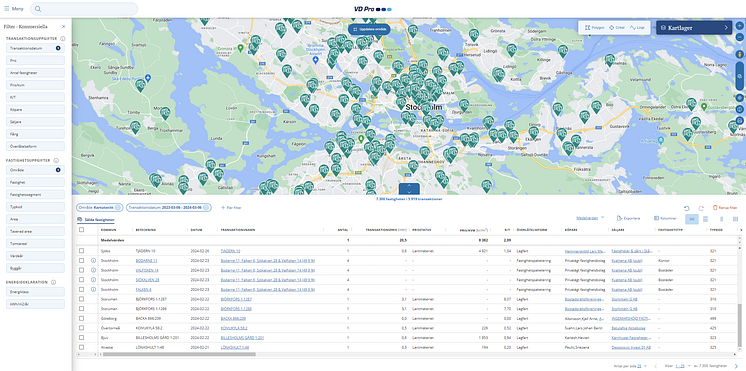
Task: Select the Område filter in sidebar
Action: (35, 170)
